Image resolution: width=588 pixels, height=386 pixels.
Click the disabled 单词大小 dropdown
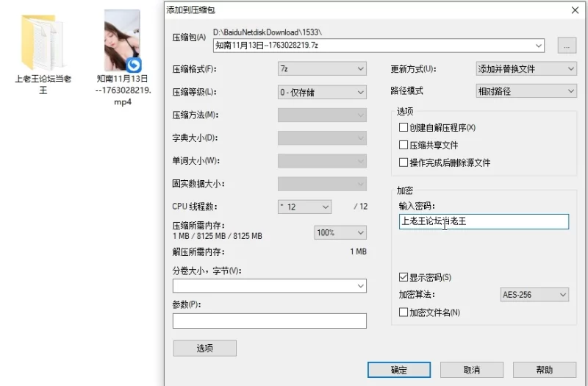(x=322, y=161)
